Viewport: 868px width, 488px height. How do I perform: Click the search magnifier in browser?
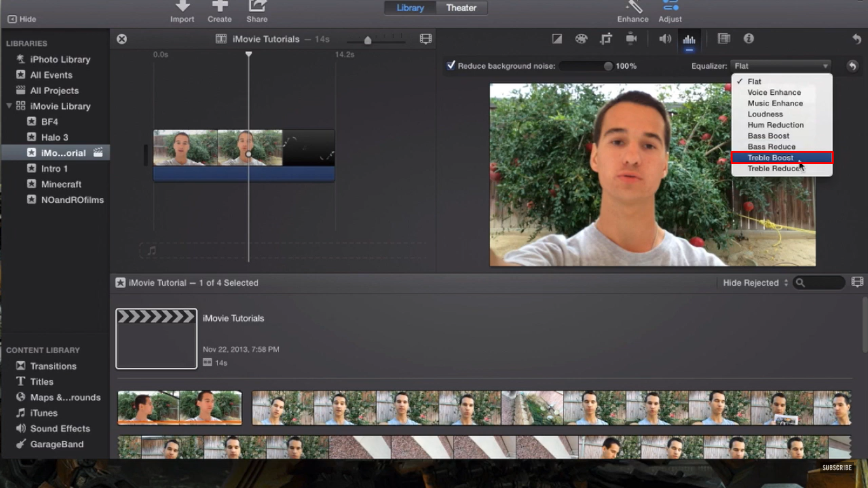click(801, 282)
